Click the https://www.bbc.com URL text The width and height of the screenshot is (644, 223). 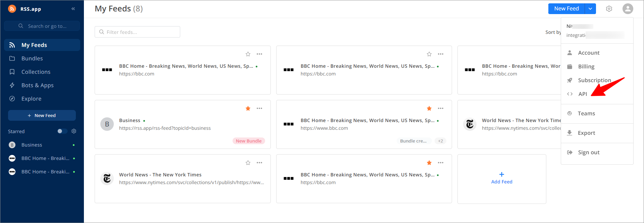pyautogui.click(x=324, y=128)
